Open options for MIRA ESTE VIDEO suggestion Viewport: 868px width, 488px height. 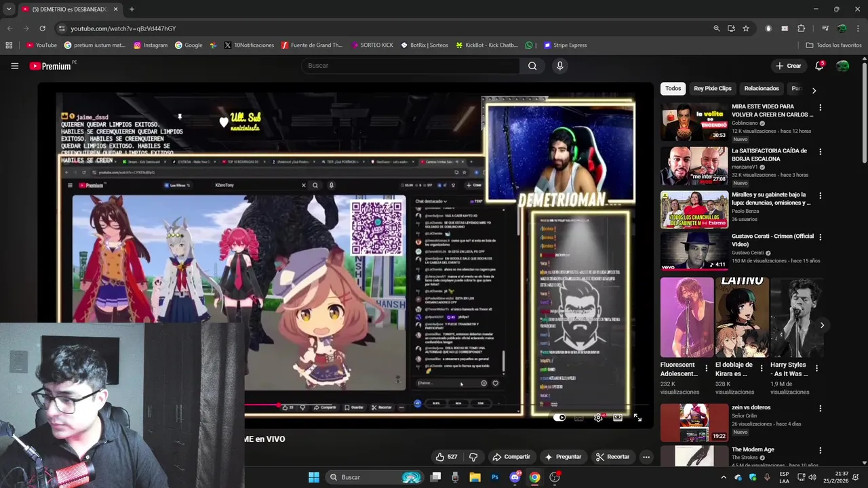click(x=820, y=108)
